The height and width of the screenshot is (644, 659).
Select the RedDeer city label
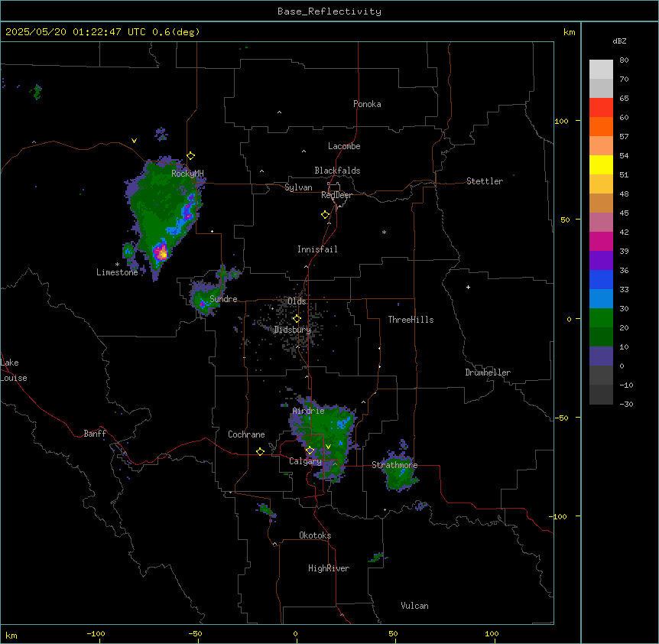(336, 195)
